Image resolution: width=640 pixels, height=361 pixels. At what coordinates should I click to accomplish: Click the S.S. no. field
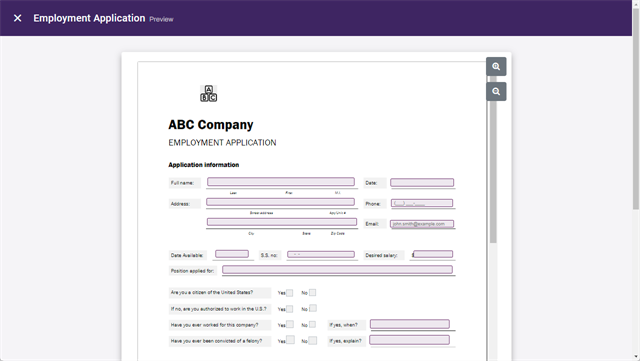click(321, 254)
